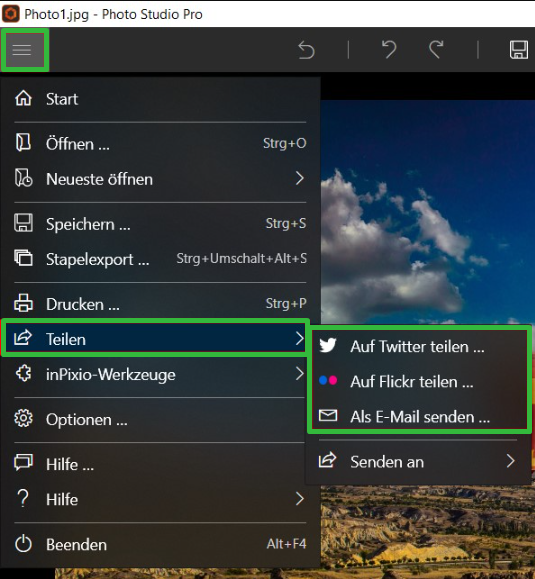Select the Flickr dots icon
Viewport: 535px width, 579px height.
[x=328, y=380]
